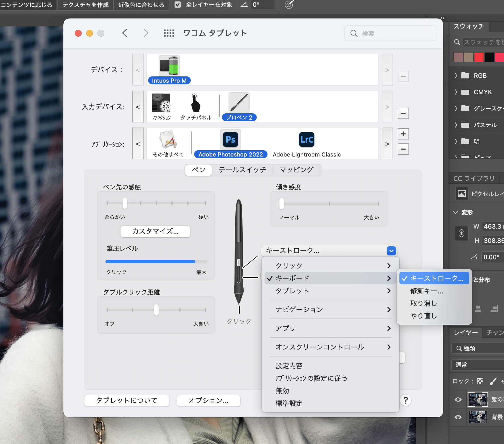Open the 通常 blend mode dropdown

pos(478,365)
